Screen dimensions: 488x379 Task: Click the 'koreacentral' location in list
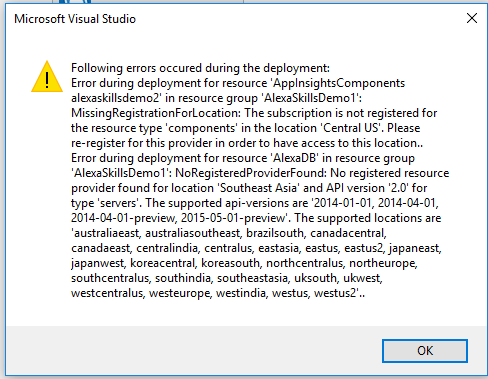click(163, 263)
